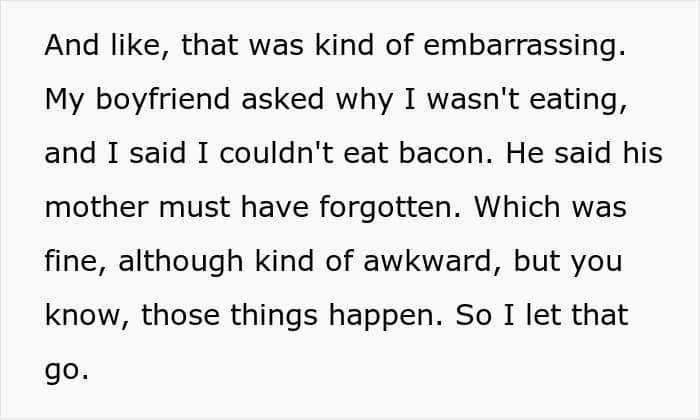Click the word 'asked' in second line
The width and height of the screenshot is (700, 420).
283,99
